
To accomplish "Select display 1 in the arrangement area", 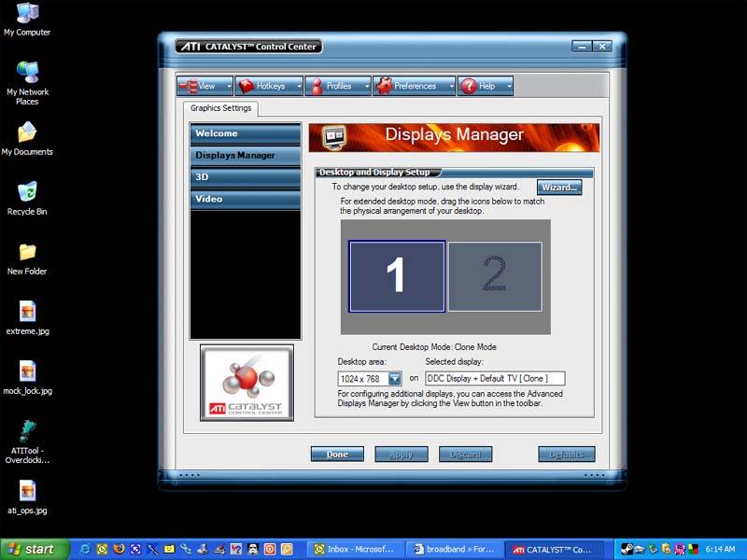I will pos(397,276).
